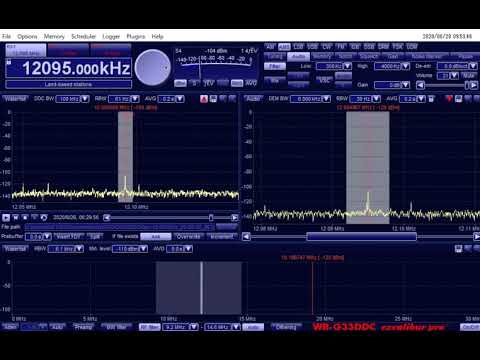Click the round tuning knob

(153, 68)
